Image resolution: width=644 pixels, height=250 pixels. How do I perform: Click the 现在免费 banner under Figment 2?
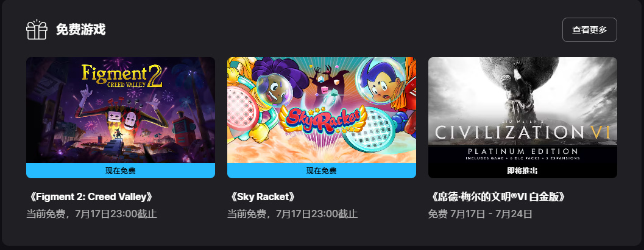pyautogui.click(x=121, y=170)
